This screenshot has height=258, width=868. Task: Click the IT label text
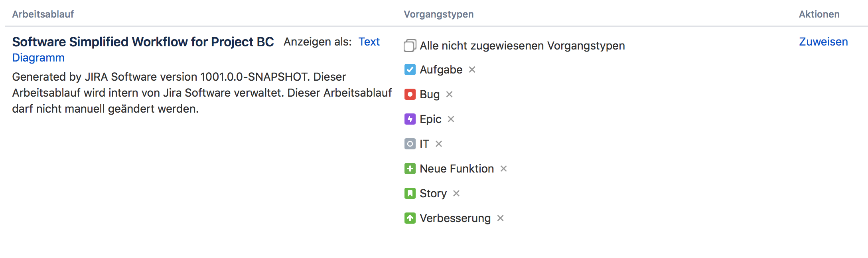[x=424, y=144]
